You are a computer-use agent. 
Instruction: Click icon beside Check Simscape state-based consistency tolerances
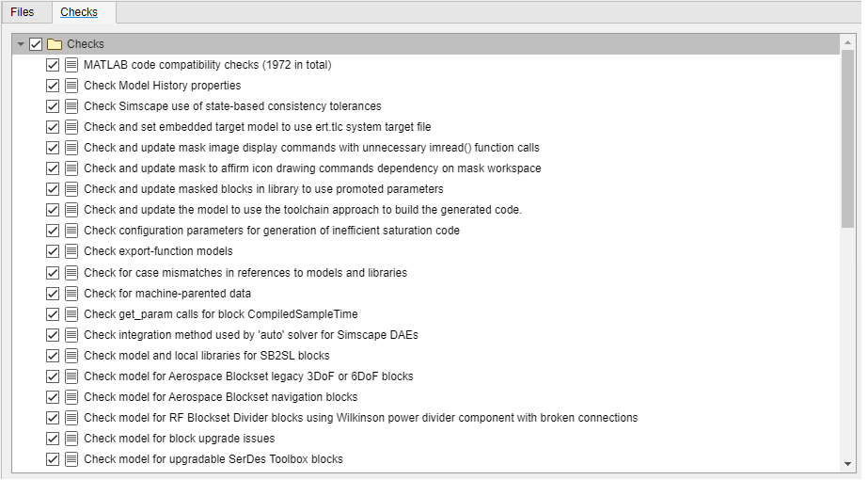click(71, 106)
